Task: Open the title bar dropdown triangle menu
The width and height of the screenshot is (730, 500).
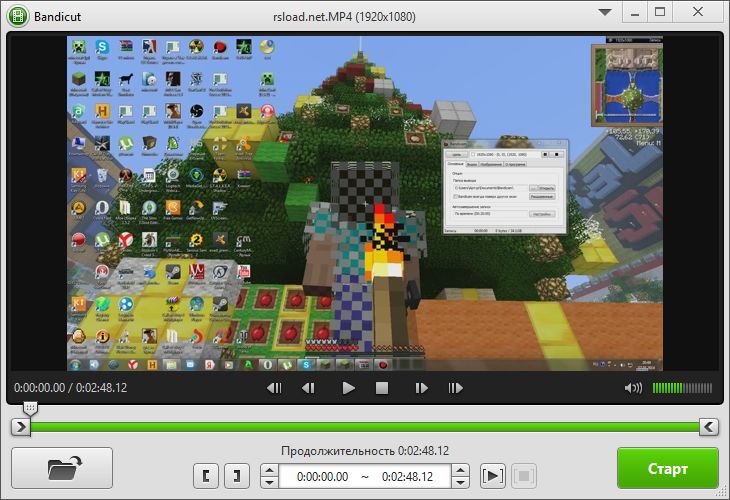Action: (605, 12)
